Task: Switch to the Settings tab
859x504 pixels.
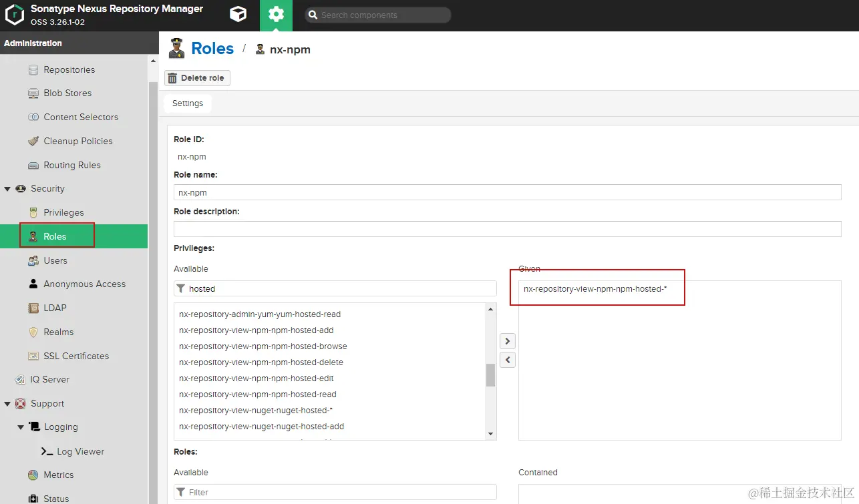Action: [188, 103]
